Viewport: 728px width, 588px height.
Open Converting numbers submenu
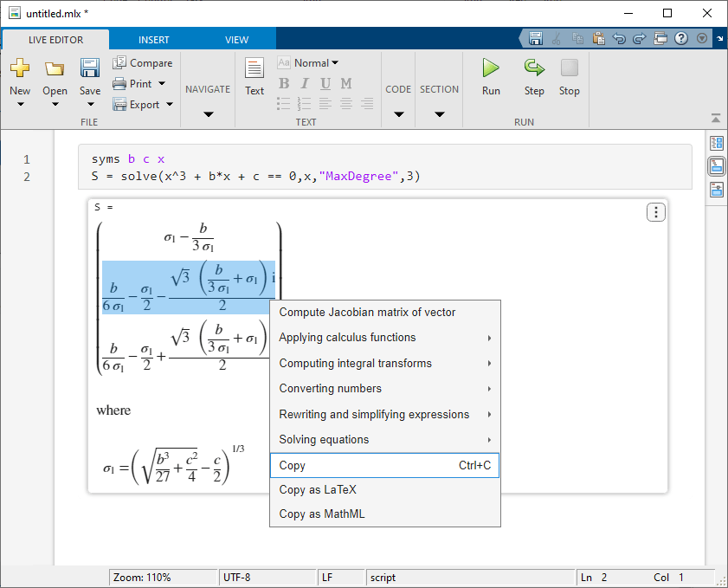(x=385, y=389)
